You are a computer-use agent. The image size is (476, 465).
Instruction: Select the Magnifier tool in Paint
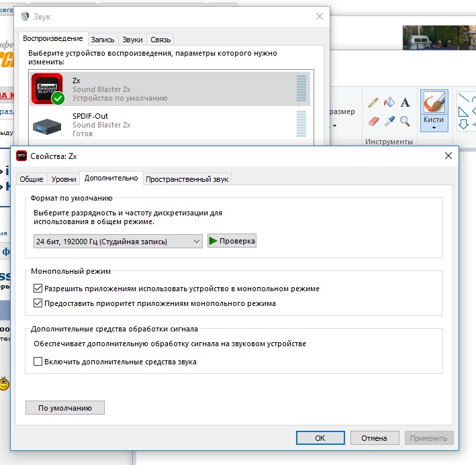click(x=405, y=121)
